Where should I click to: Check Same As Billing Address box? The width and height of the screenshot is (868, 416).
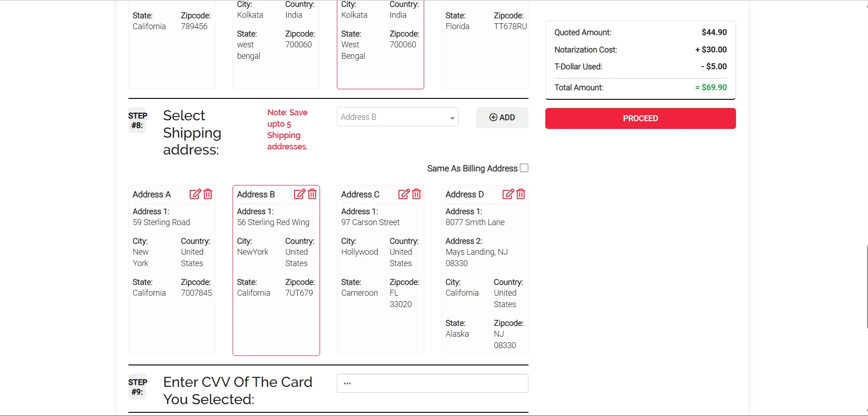(524, 168)
